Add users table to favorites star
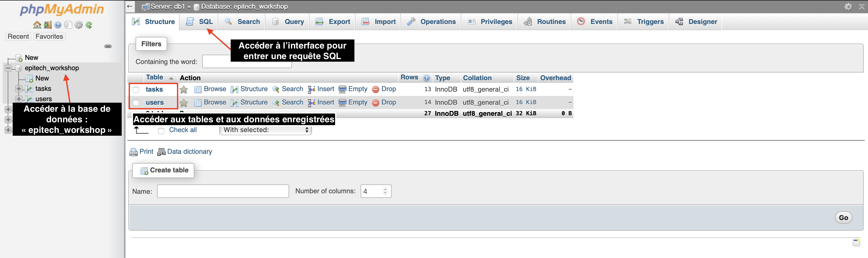The image size is (868, 258). (184, 103)
